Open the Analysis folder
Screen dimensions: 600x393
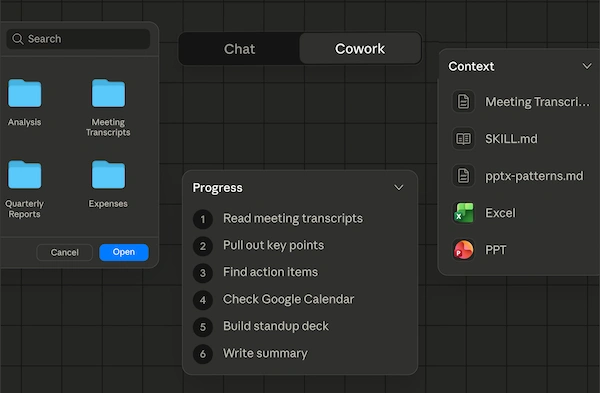[x=24, y=93]
